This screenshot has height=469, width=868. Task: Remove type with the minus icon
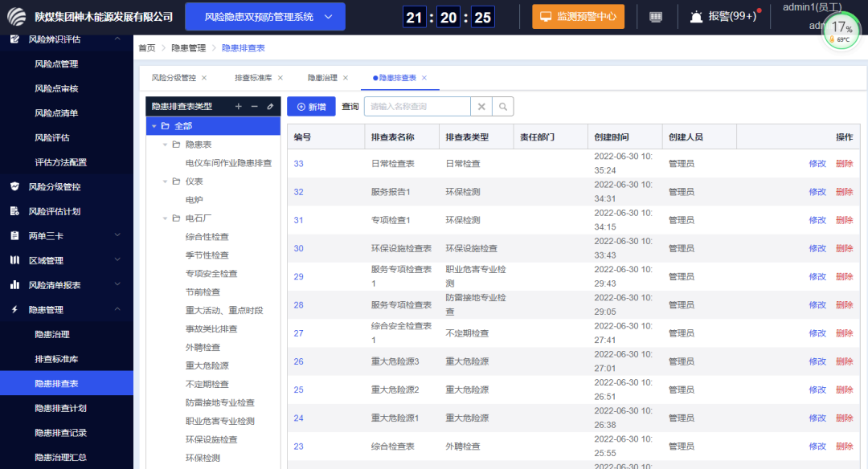coord(255,106)
